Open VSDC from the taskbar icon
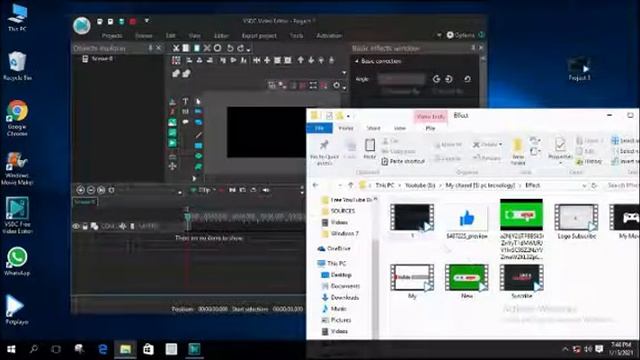The width and height of the screenshot is (640, 360). click(194, 349)
